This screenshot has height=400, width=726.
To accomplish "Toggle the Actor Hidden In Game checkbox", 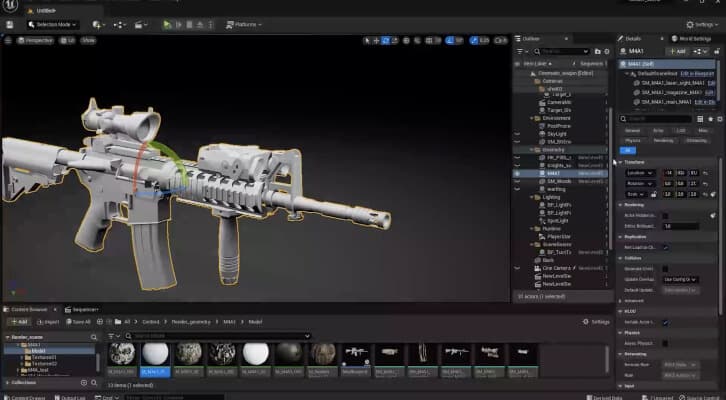I will (x=665, y=216).
